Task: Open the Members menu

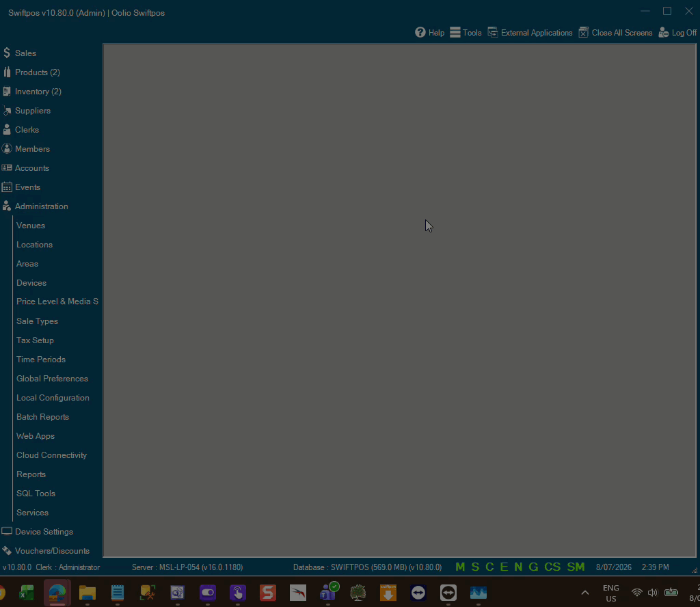Action: pyautogui.click(x=32, y=148)
